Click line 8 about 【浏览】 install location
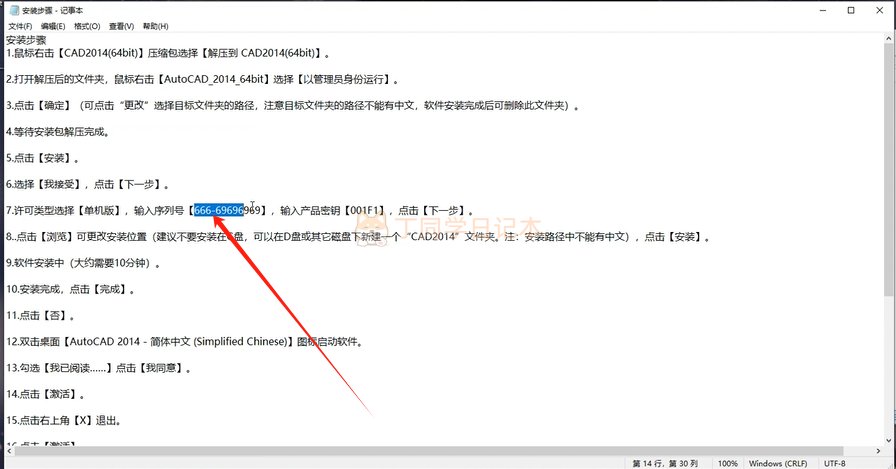The height and width of the screenshot is (469, 896). point(358,236)
